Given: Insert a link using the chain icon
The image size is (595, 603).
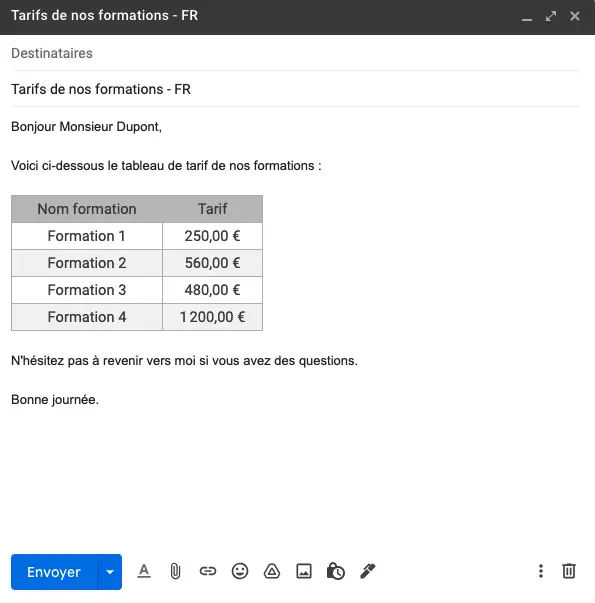Looking at the screenshot, I should (x=208, y=571).
